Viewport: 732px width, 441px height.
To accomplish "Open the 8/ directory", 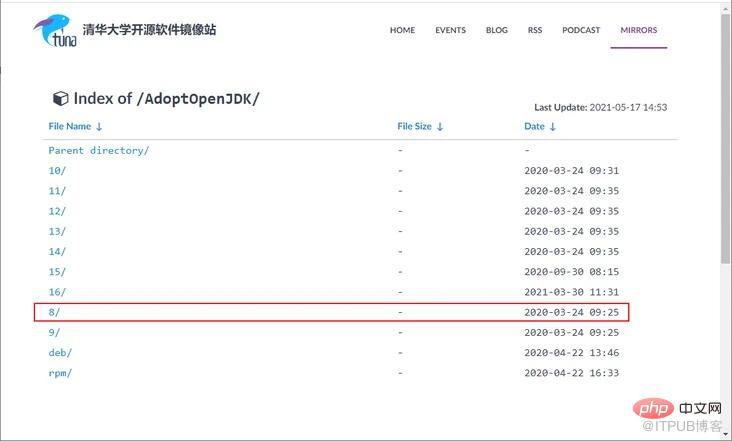I will pyautogui.click(x=54, y=312).
